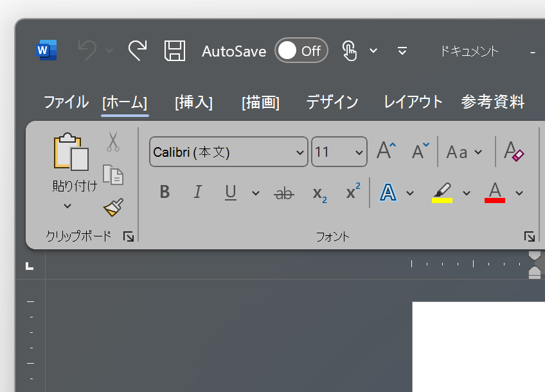The width and height of the screenshot is (545, 392).
Task: Click the Word application icon
Action: point(46,50)
